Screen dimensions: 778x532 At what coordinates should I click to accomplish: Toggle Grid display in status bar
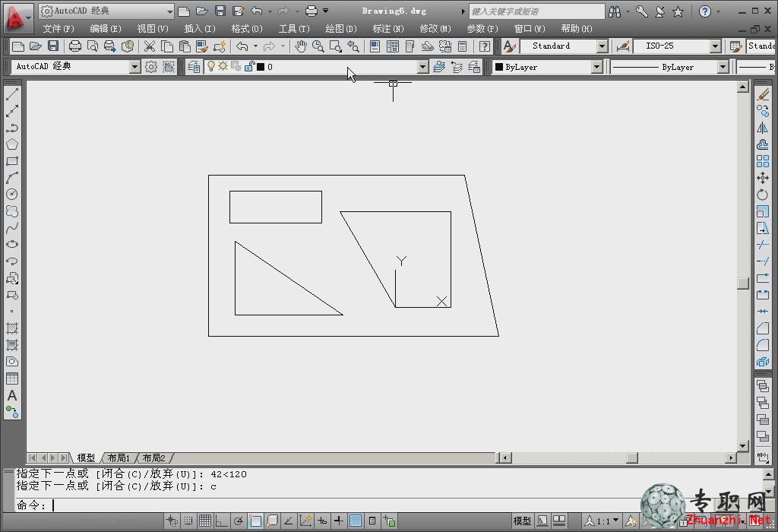click(205, 521)
